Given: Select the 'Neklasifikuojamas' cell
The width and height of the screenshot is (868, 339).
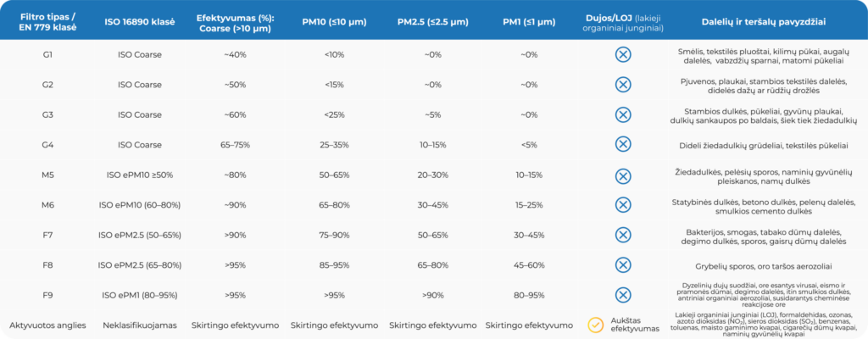Looking at the screenshot, I should [140, 325].
